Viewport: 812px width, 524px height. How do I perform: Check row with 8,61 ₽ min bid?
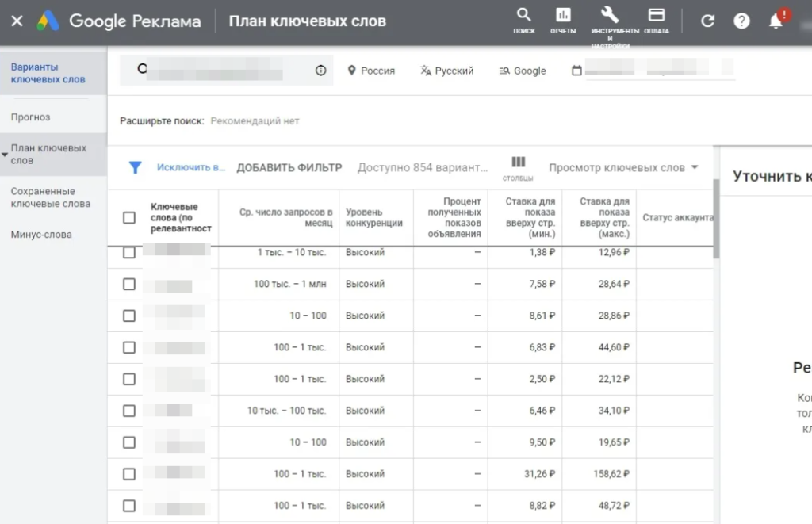(x=129, y=316)
